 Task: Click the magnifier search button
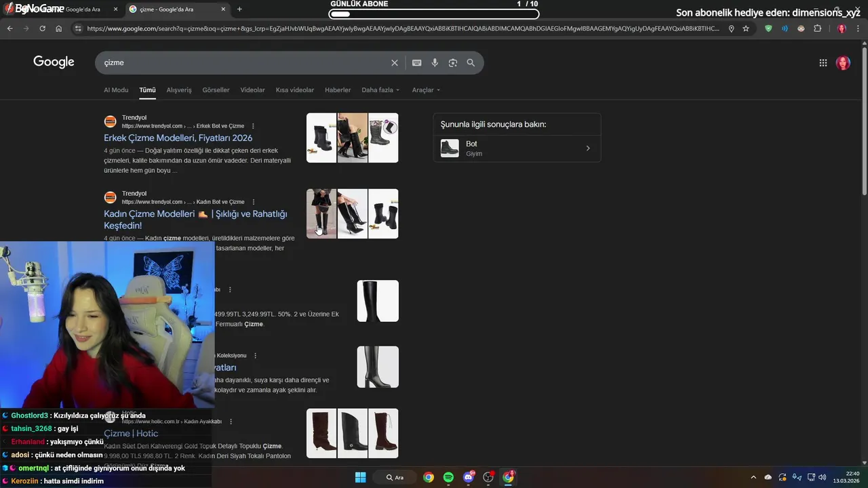pos(471,62)
